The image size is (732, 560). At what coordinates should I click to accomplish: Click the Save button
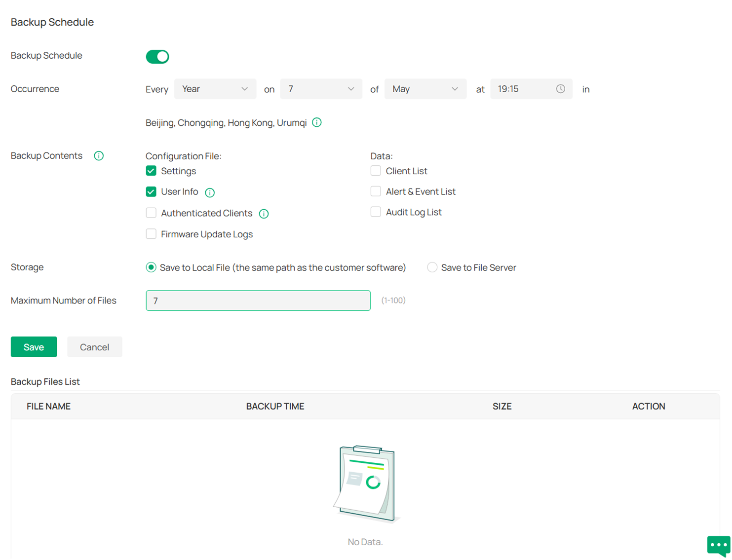34,347
